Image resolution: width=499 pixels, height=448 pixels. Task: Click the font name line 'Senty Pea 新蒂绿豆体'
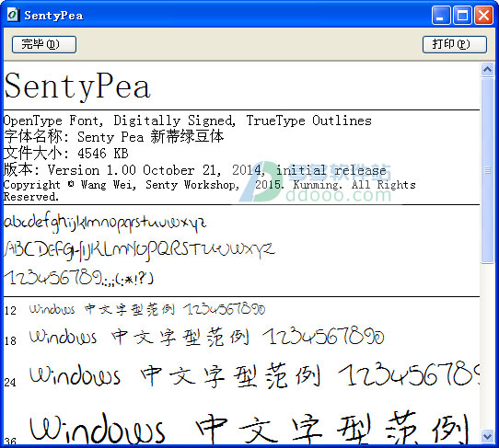point(113,137)
